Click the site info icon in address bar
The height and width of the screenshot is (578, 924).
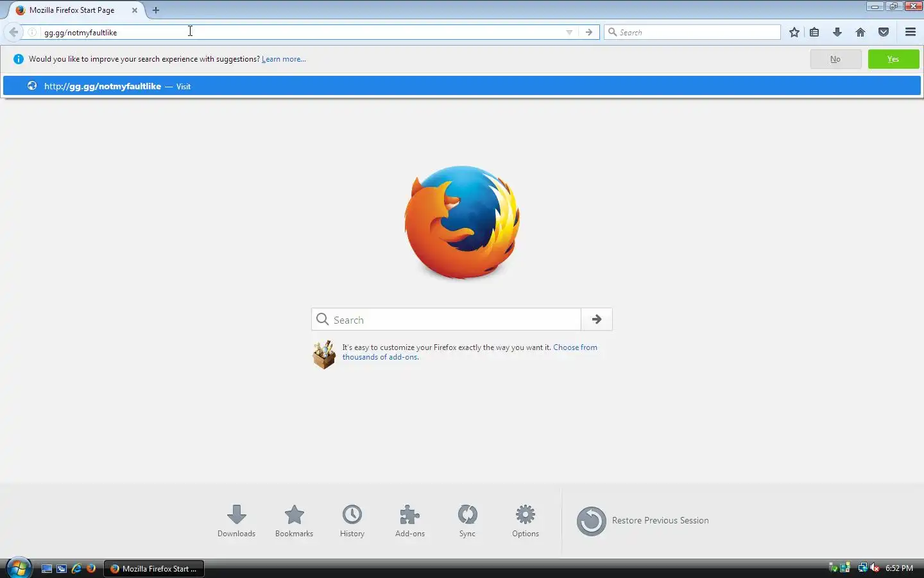[x=32, y=32]
